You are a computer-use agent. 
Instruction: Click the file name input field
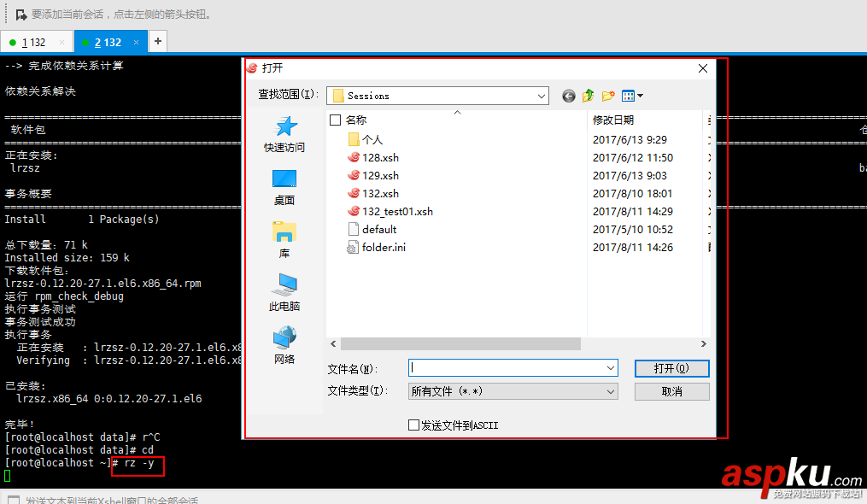point(506,368)
